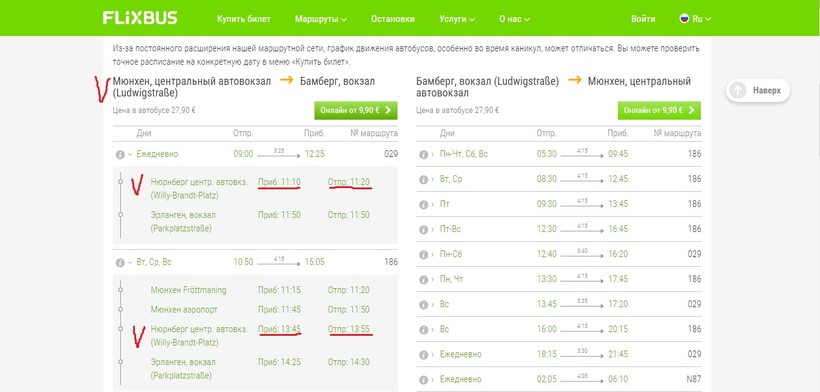Collapse the Ежедневно 09:00 route stops

[x=130, y=155]
